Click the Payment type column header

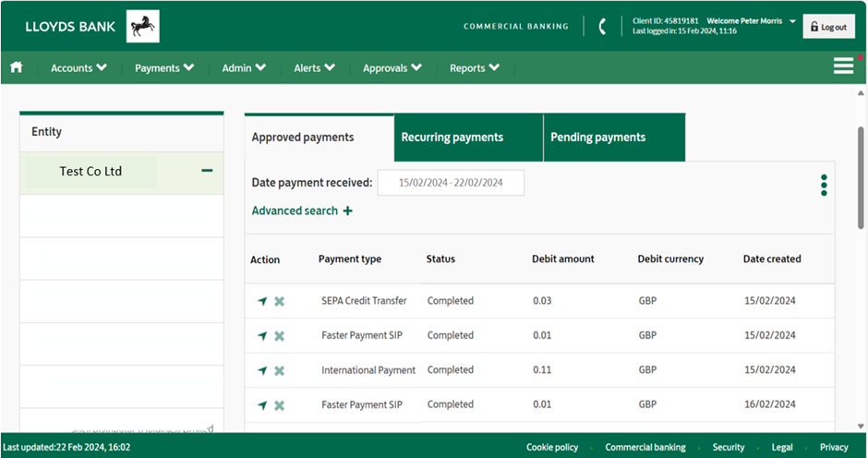pos(350,259)
